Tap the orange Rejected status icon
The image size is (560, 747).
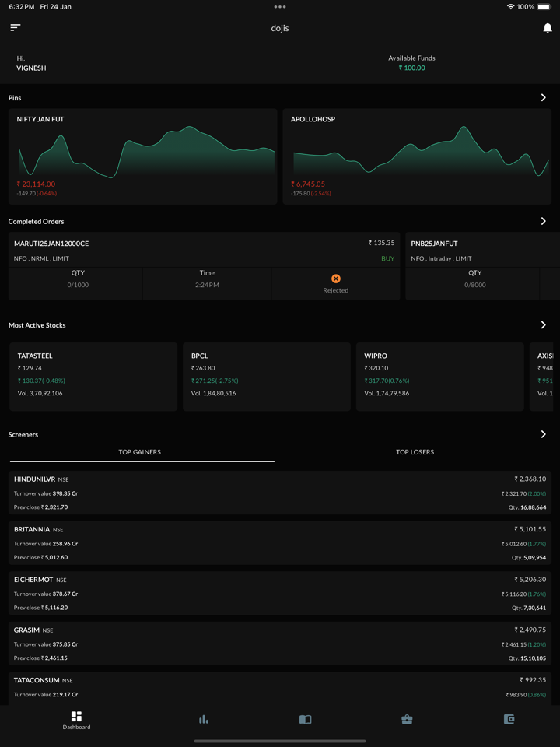[336, 279]
